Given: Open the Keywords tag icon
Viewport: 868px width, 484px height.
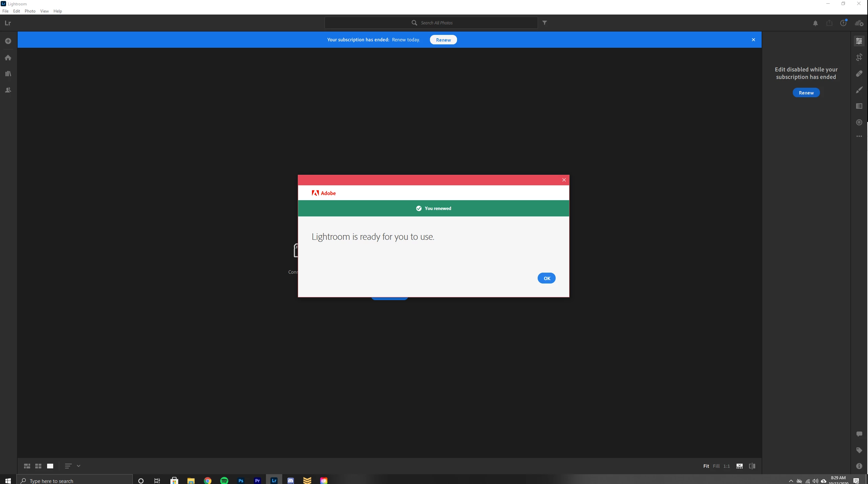Looking at the screenshot, I should pyautogui.click(x=859, y=450).
